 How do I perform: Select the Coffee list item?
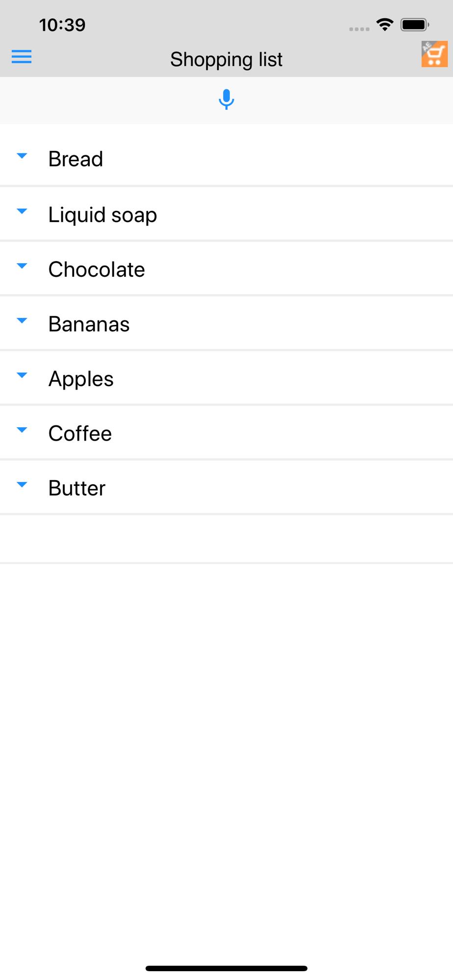coord(226,432)
